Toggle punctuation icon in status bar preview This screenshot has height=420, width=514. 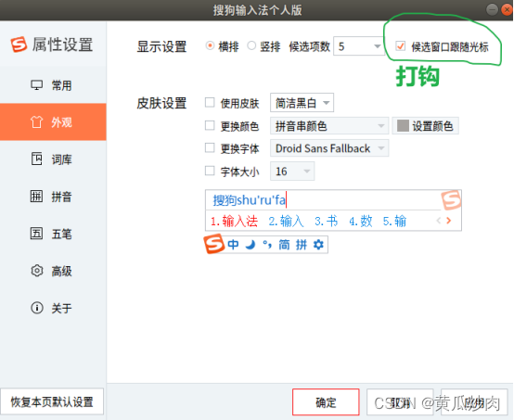[267, 245]
